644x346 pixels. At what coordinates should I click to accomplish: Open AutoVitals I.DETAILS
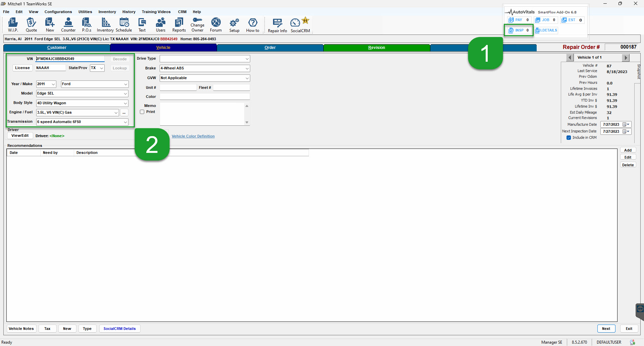tap(546, 30)
